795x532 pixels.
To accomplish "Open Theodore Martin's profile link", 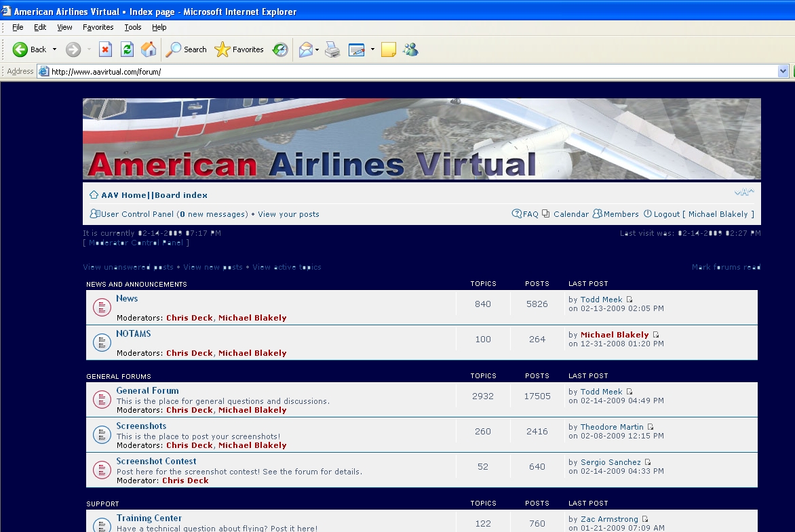I will click(611, 427).
